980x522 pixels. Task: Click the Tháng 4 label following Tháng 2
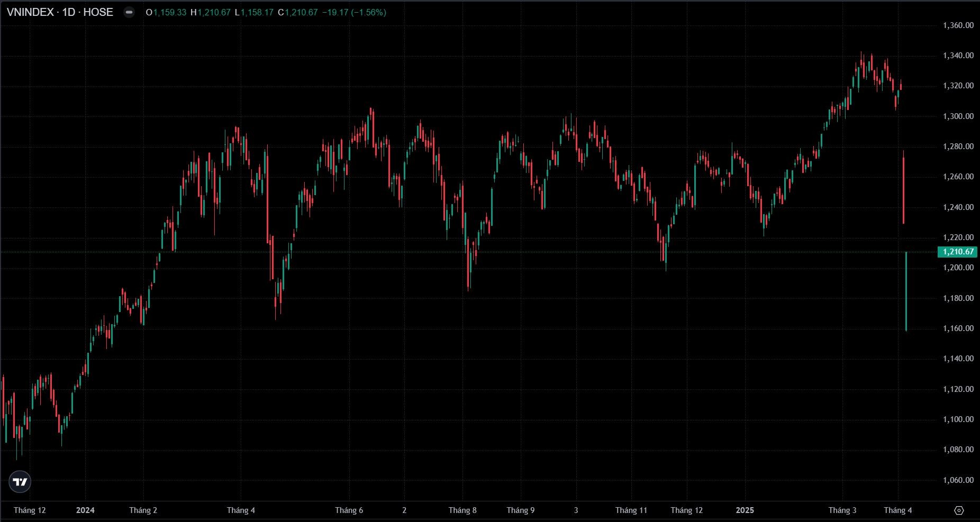coord(241,510)
